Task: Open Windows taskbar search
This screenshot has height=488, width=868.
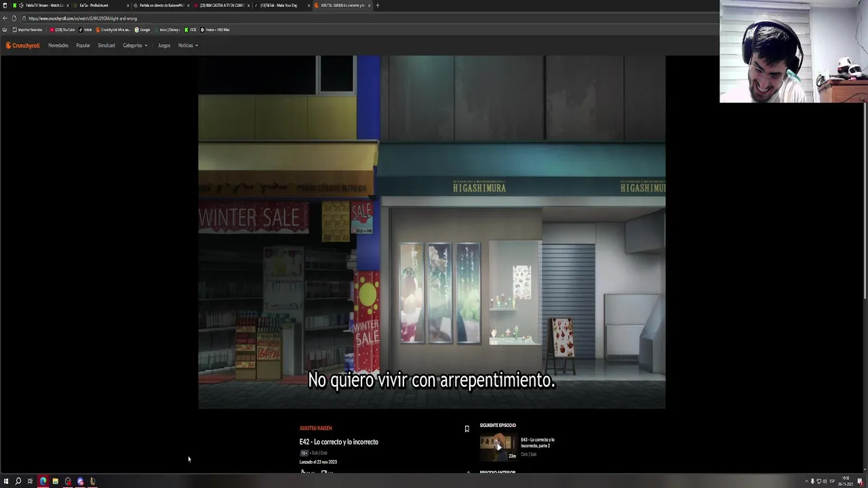Action: click(x=18, y=481)
